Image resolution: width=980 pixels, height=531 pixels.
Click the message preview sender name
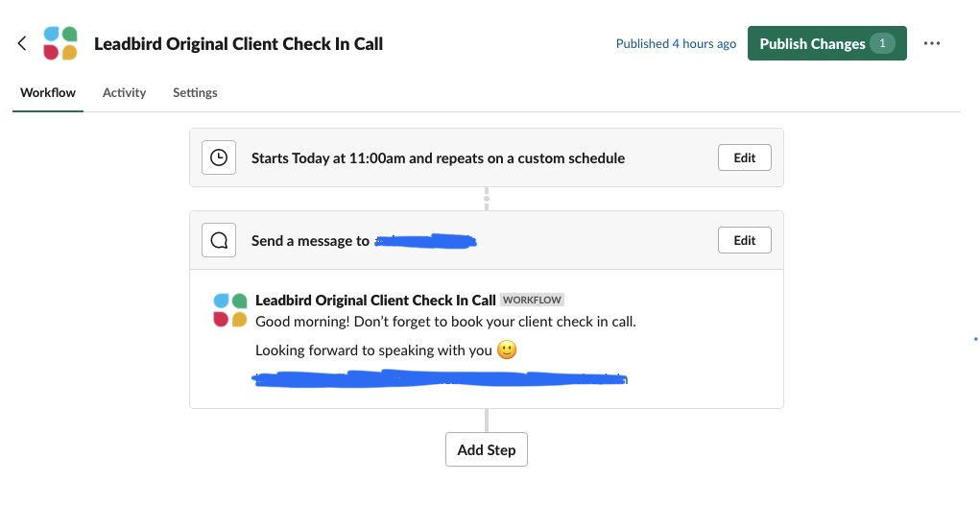375,301
